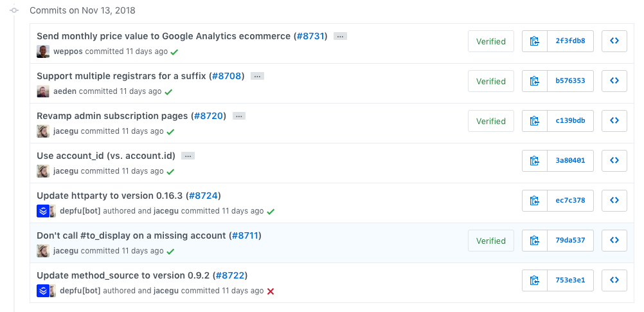Browse repository at commit c139bdb

click(x=614, y=121)
